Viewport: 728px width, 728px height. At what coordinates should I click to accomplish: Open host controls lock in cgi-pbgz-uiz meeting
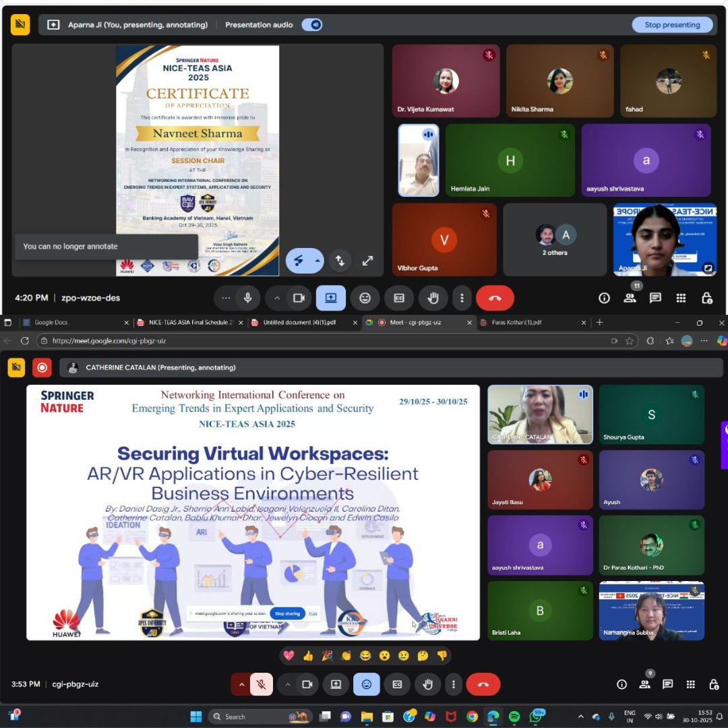coord(714,684)
